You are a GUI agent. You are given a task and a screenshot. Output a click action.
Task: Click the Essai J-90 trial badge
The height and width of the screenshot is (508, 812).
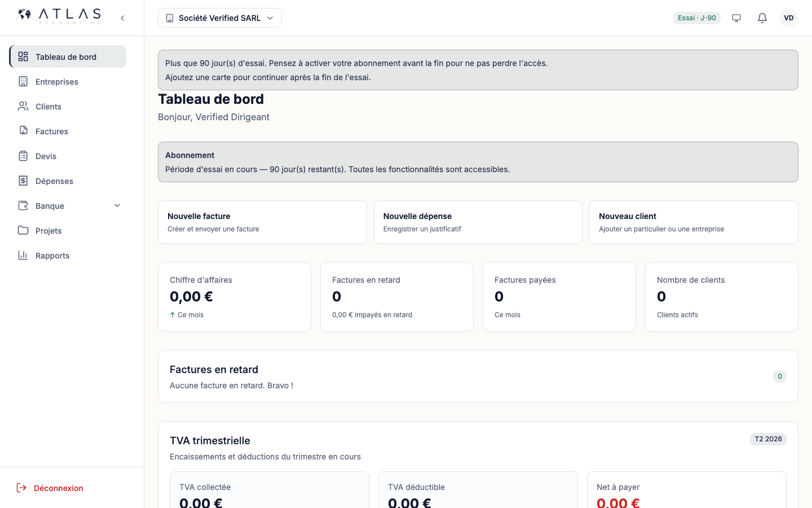point(697,18)
